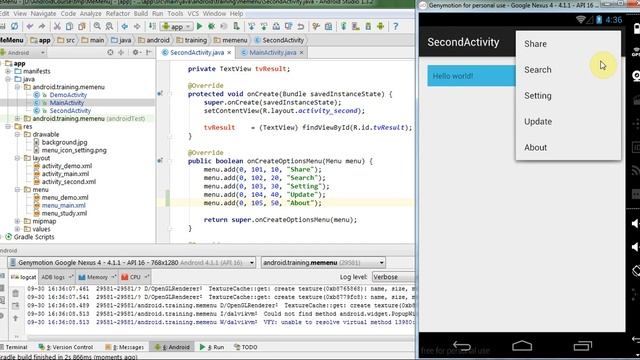Collapse the java folder in project tree
Viewport: 640px width, 360px height.
8,79
